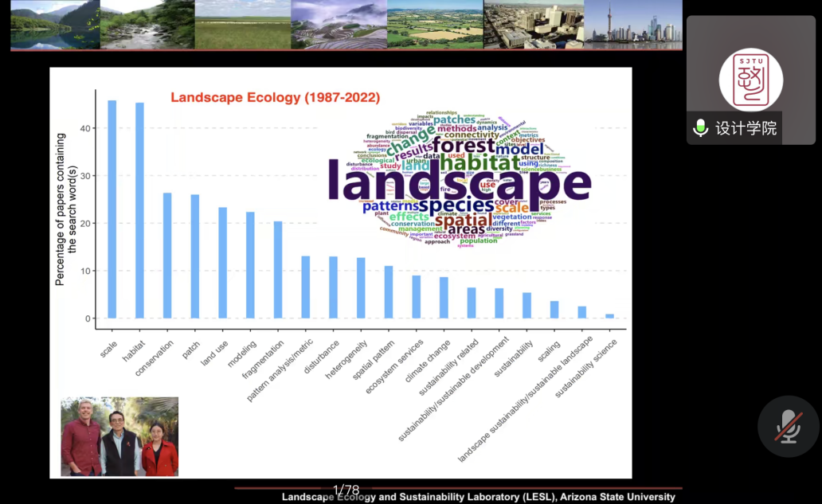This screenshot has height=504, width=822.
Task: Select the 设计学院 participant name label
Action: [746, 128]
